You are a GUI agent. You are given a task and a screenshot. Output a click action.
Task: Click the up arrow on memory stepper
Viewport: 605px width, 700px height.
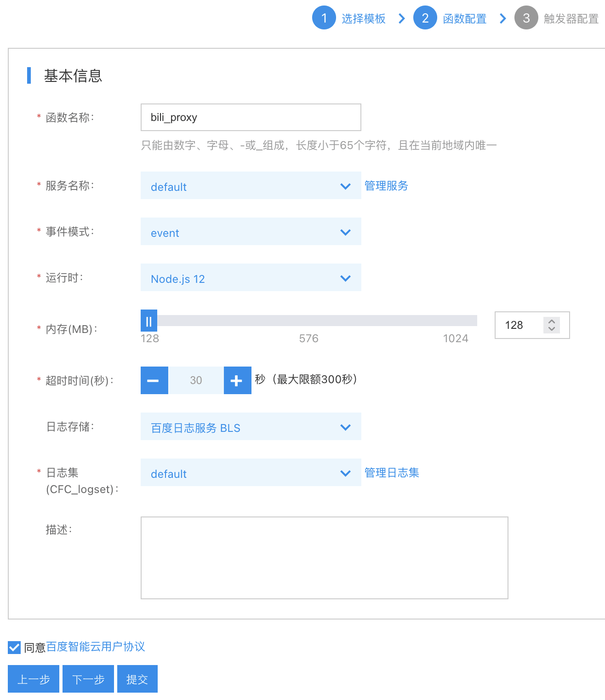[551, 321]
